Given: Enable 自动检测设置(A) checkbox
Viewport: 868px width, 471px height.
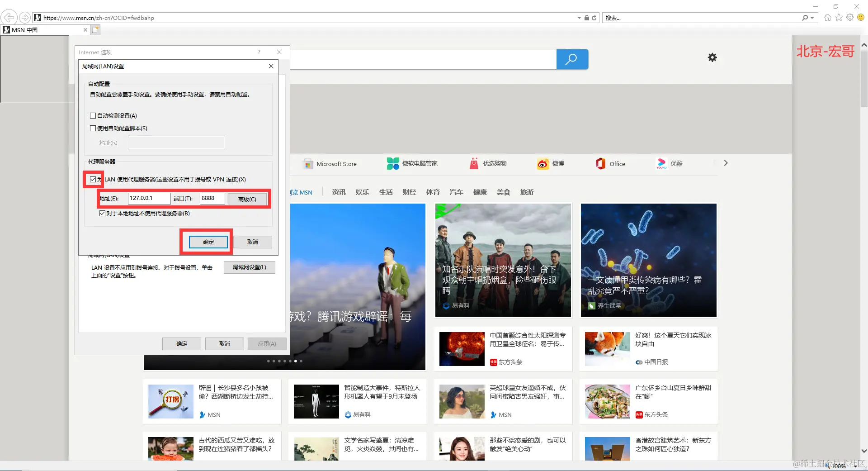Looking at the screenshot, I should click(x=93, y=116).
